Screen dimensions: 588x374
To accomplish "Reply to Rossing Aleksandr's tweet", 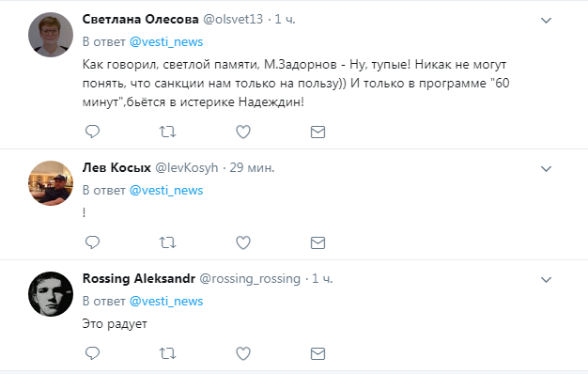I will (x=92, y=353).
